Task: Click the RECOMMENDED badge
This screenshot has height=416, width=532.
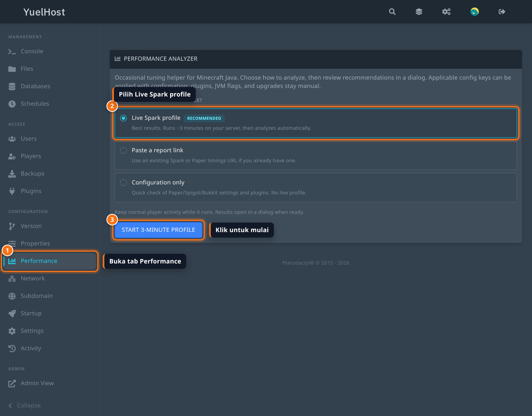Action: point(204,118)
